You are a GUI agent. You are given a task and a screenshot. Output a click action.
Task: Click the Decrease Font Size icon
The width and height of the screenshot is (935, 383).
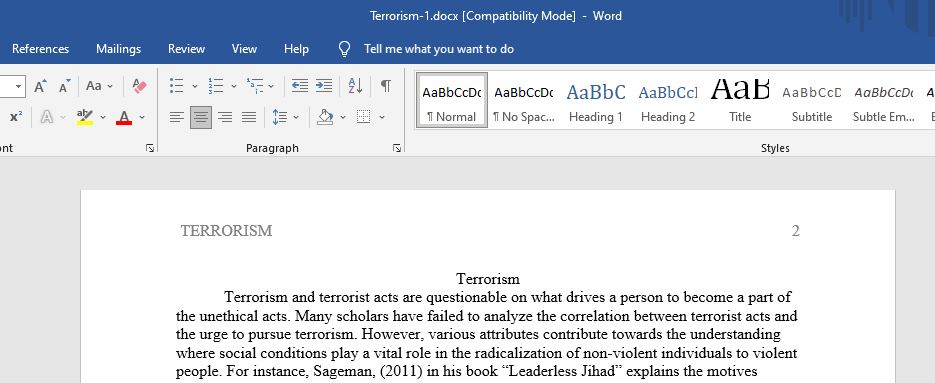tap(64, 86)
